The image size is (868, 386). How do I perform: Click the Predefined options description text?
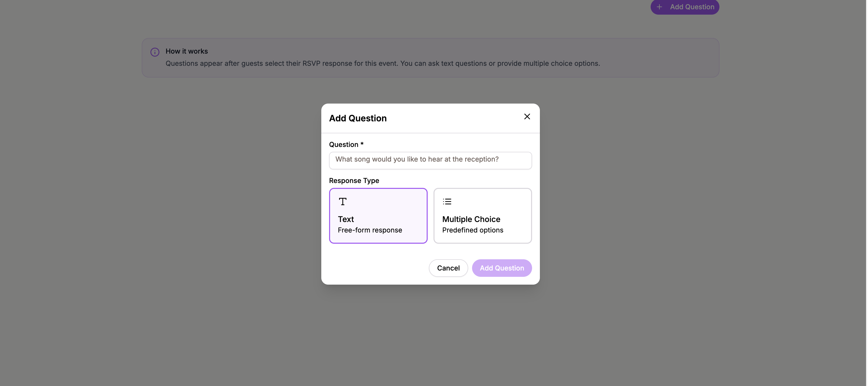(472, 230)
